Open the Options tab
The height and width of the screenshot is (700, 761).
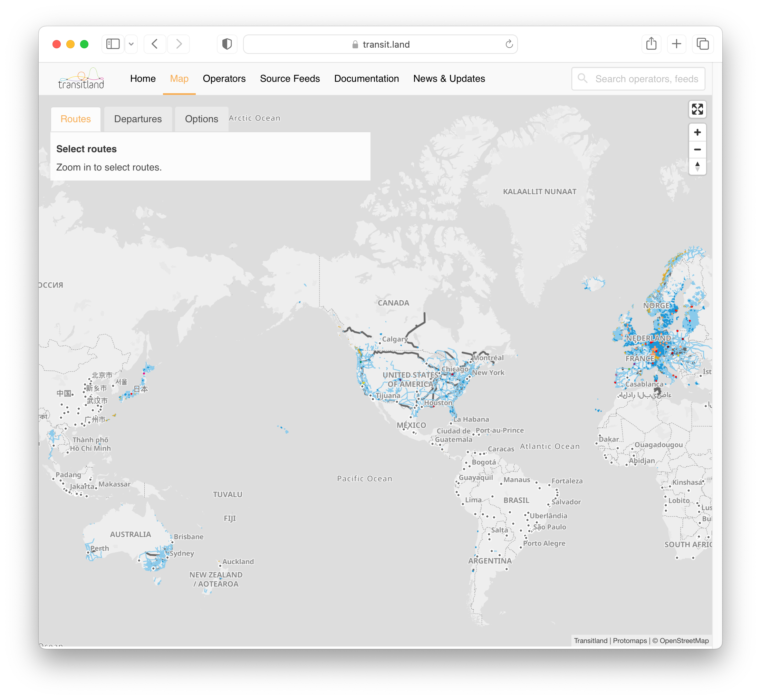point(201,119)
